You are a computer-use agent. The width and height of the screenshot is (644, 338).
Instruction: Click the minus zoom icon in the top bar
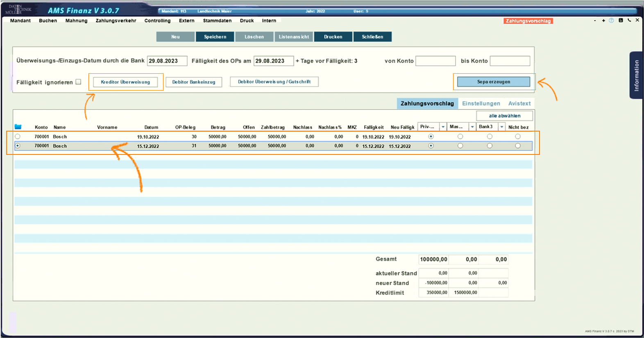tap(595, 20)
